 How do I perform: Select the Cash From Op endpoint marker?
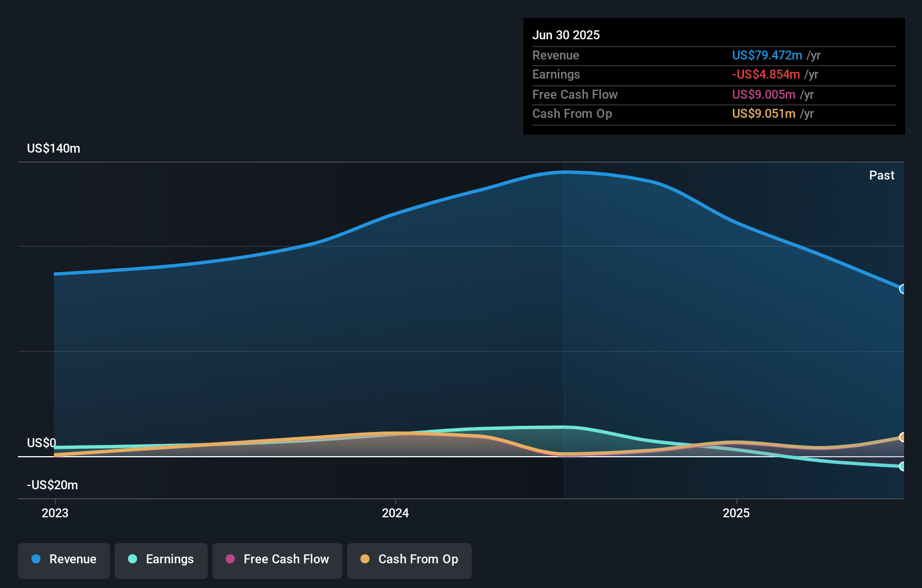(902, 437)
